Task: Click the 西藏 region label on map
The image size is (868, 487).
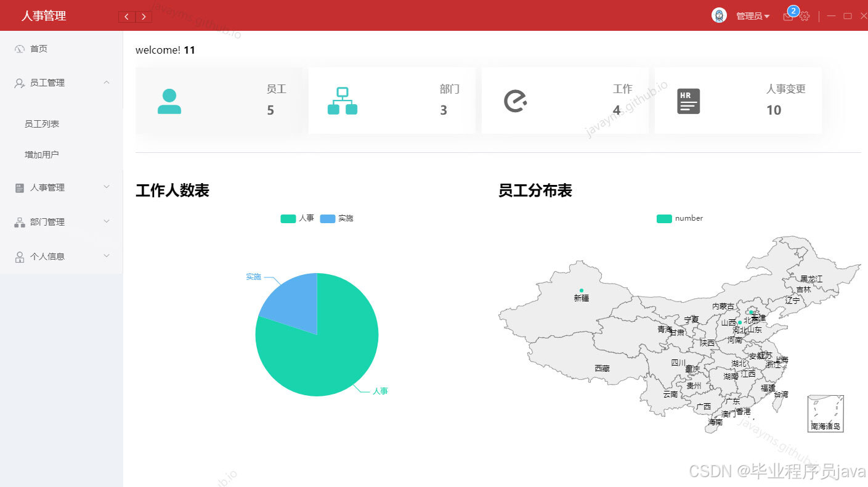Action: (602, 368)
